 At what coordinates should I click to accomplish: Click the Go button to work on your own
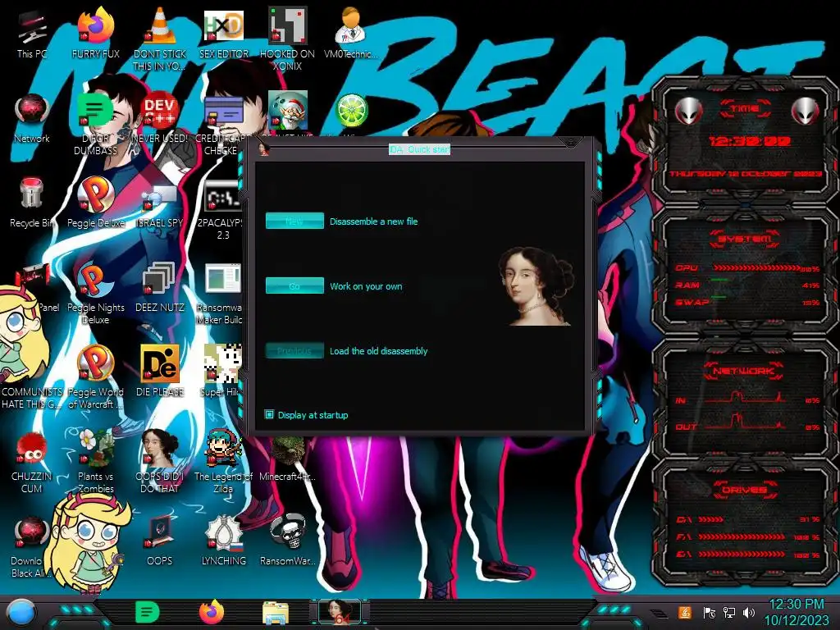coord(294,285)
